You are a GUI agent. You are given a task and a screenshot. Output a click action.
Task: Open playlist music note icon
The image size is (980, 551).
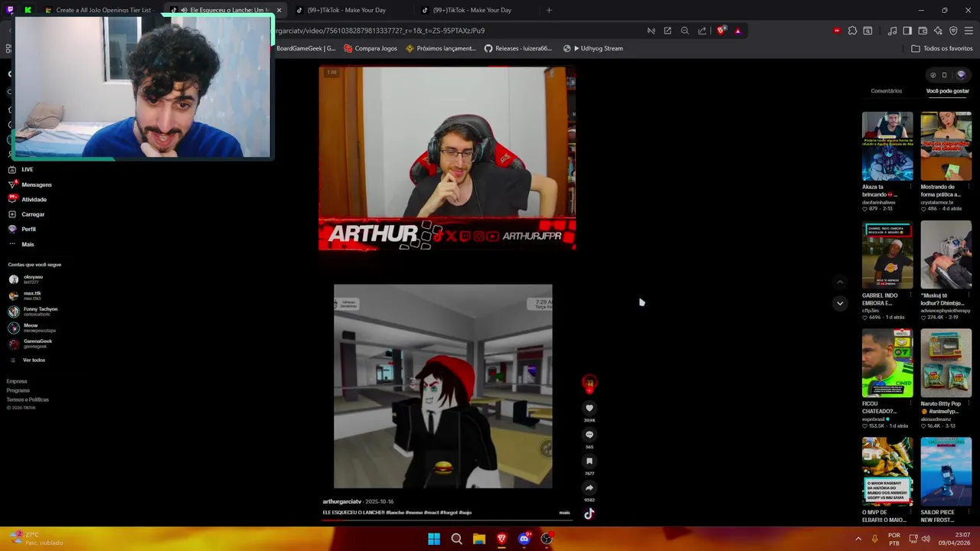[x=892, y=31]
